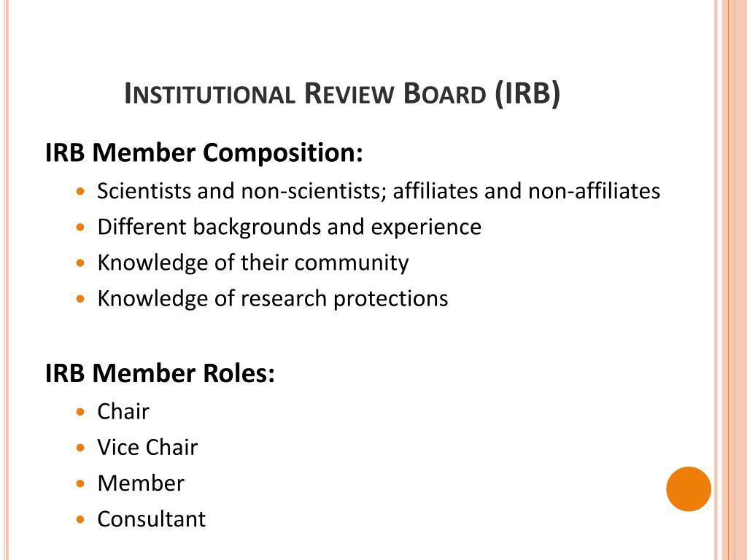Select the Knowledge of research protections text

coord(273,299)
